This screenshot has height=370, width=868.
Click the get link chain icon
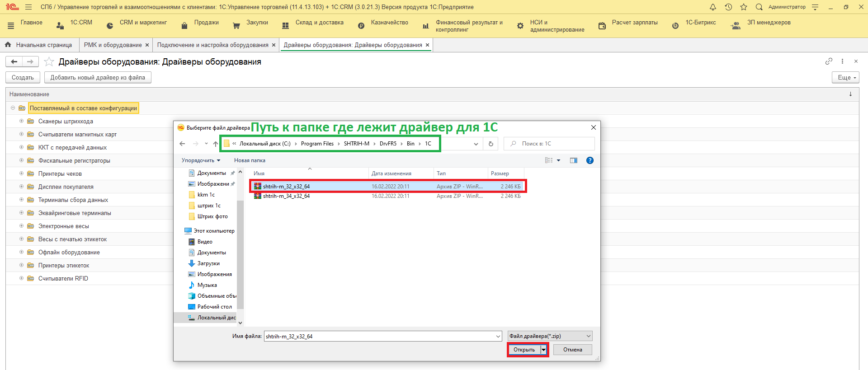(829, 61)
